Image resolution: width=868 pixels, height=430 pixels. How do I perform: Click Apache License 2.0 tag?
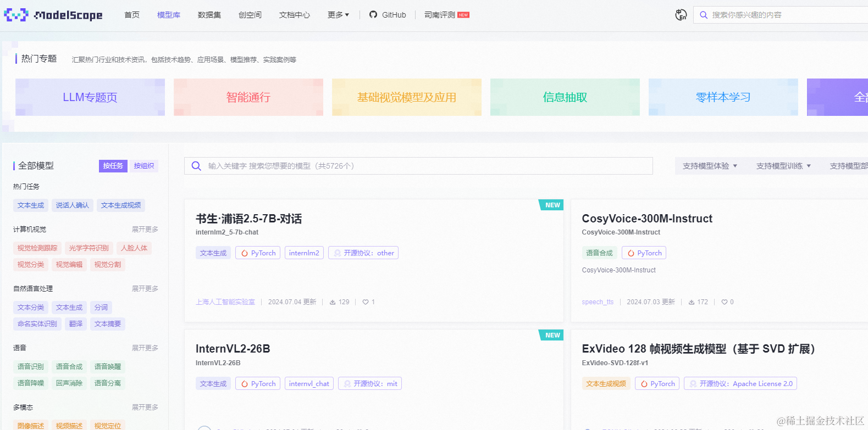[x=740, y=383]
